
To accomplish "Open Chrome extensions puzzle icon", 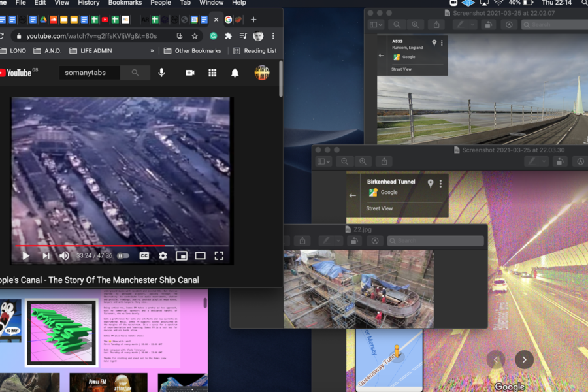I will coord(228,36).
